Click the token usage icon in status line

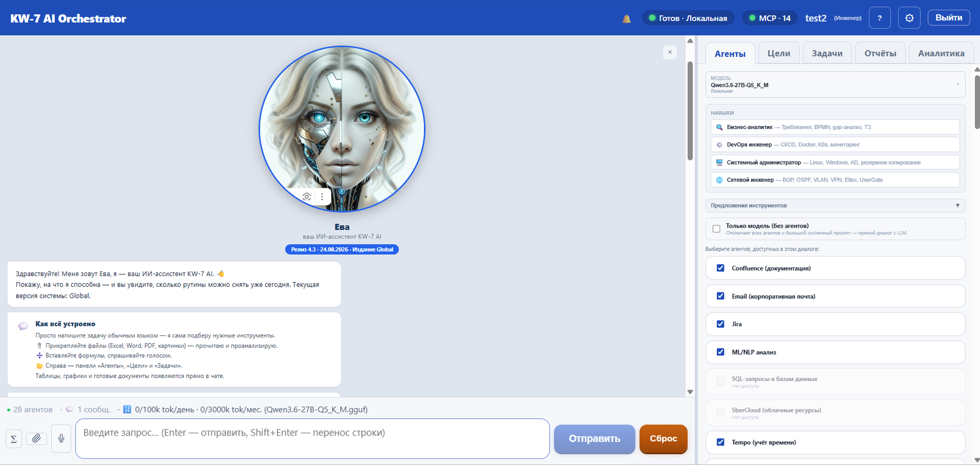pos(127,409)
